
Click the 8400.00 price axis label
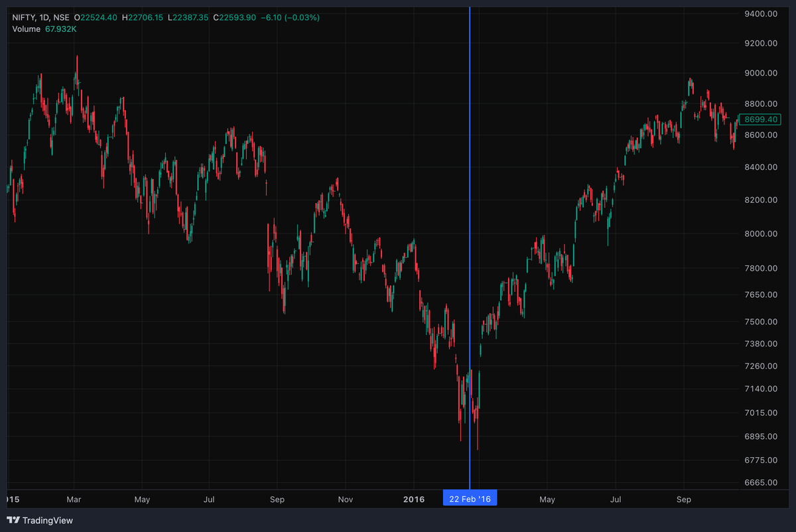[761, 167]
